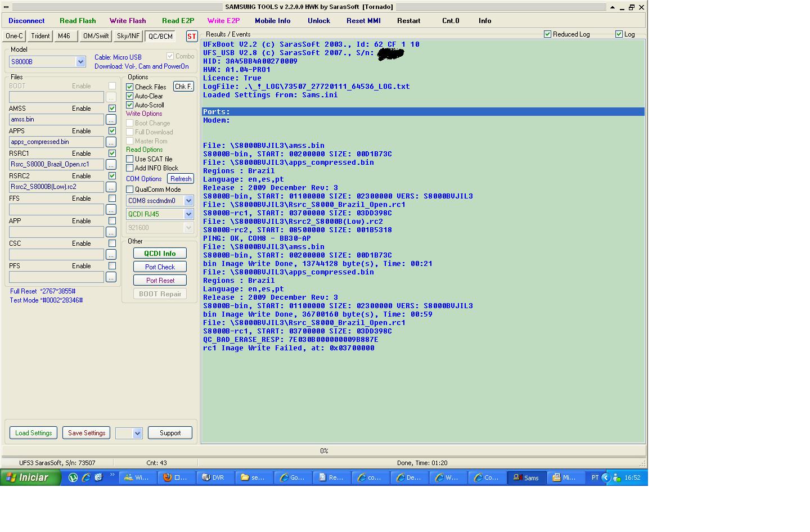810x532 pixels.
Task: Switch to the 'De...' Internet Explorer window
Action: (x=409, y=477)
